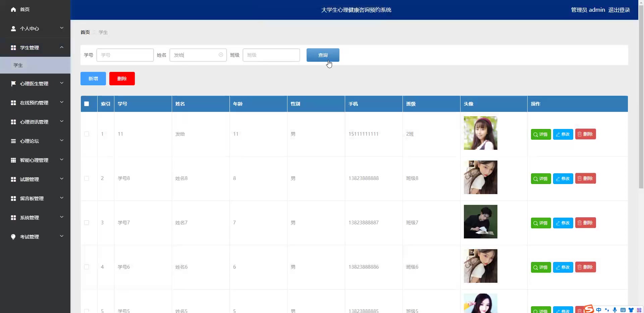Expand the 心理资讯管理 chevron
The image size is (644, 313).
pos(62,121)
